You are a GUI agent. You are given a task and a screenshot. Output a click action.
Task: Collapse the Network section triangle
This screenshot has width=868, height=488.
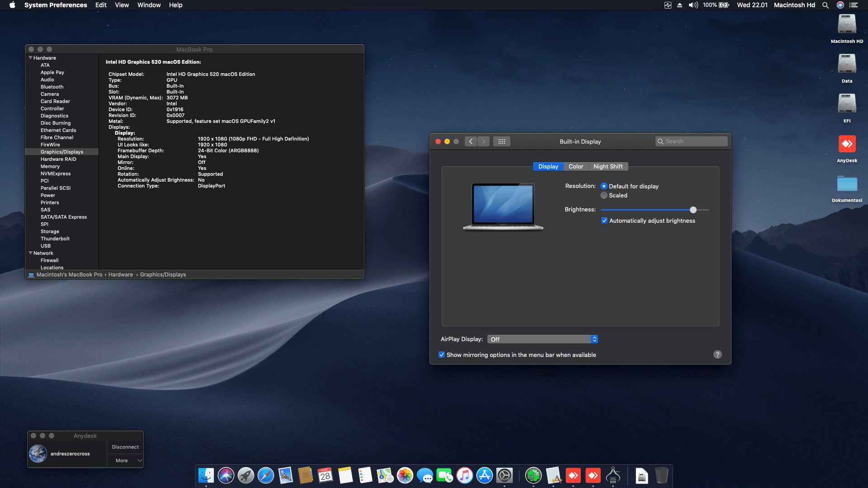30,253
